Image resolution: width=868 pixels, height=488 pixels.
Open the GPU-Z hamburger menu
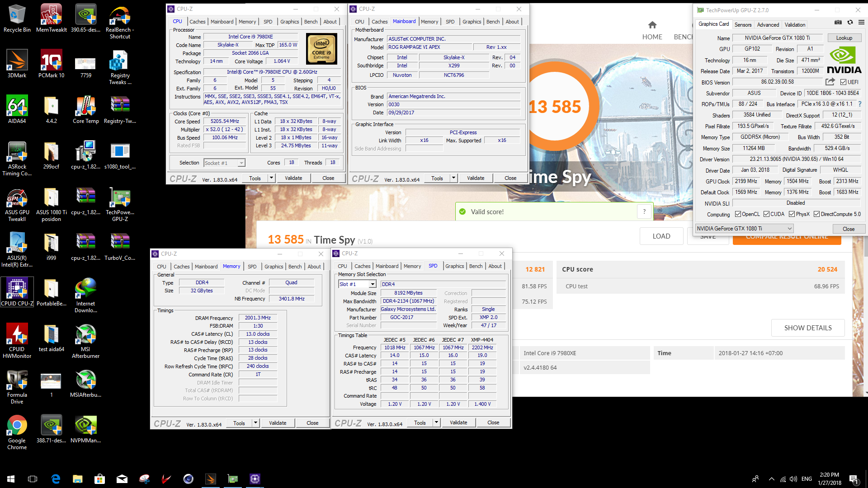coord(861,22)
